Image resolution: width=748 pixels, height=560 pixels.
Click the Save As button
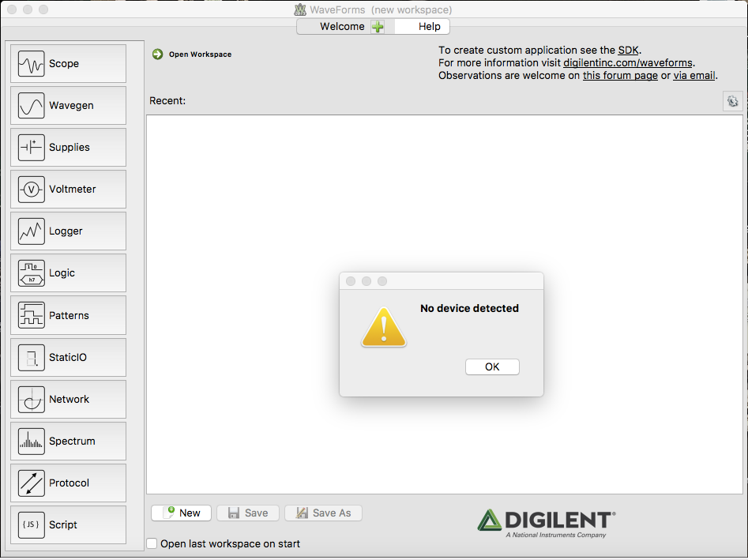[x=323, y=513]
